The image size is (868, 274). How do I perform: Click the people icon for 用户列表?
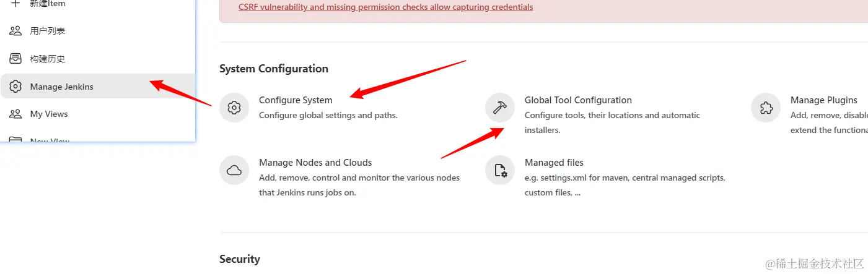(15, 31)
